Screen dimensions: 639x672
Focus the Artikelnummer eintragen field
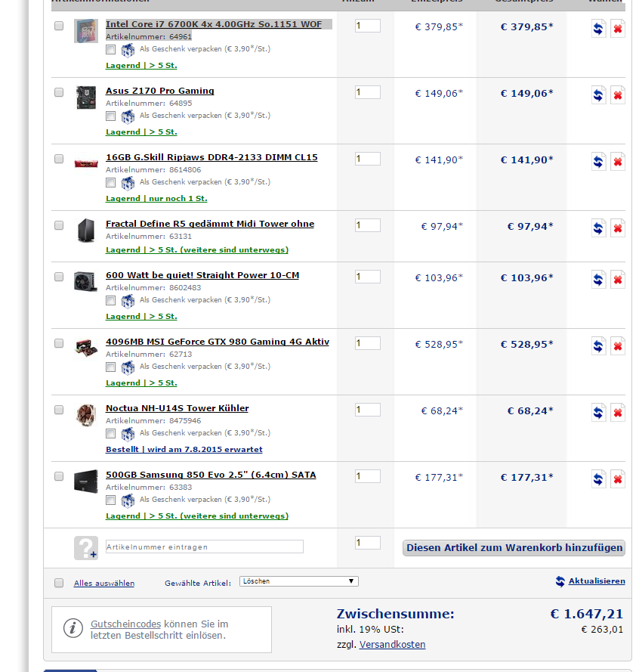click(204, 547)
